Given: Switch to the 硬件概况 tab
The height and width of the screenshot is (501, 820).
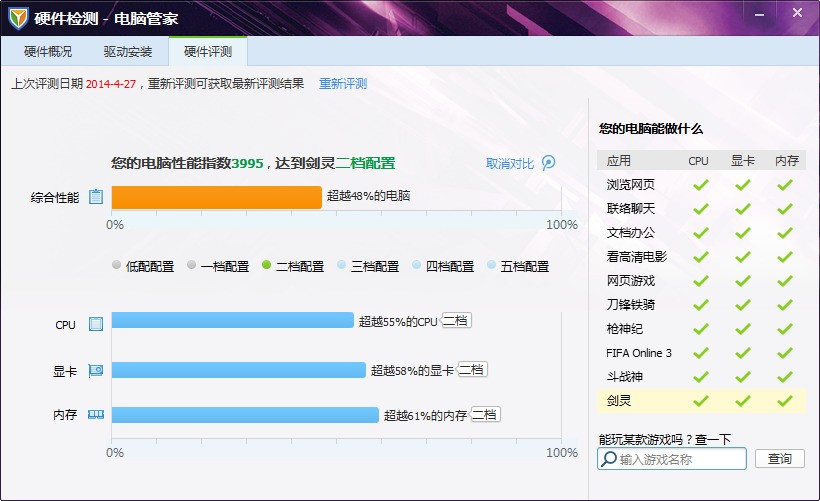Looking at the screenshot, I should [48, 51].
